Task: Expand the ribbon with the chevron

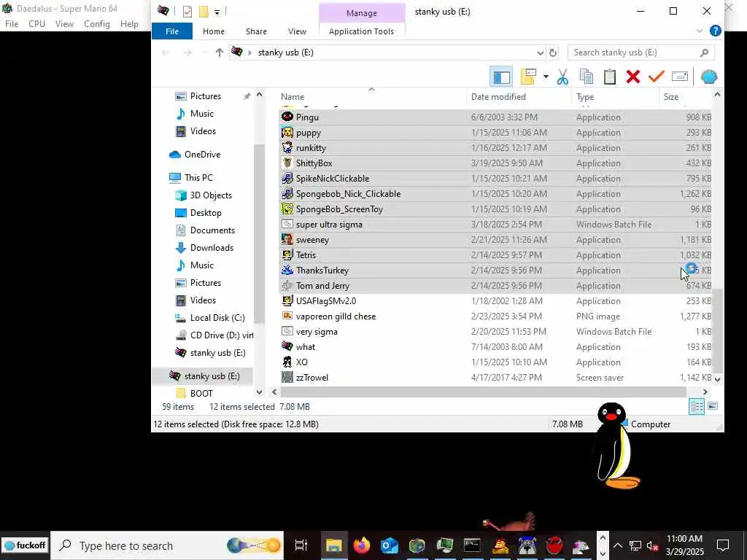Action: (700, 31)
